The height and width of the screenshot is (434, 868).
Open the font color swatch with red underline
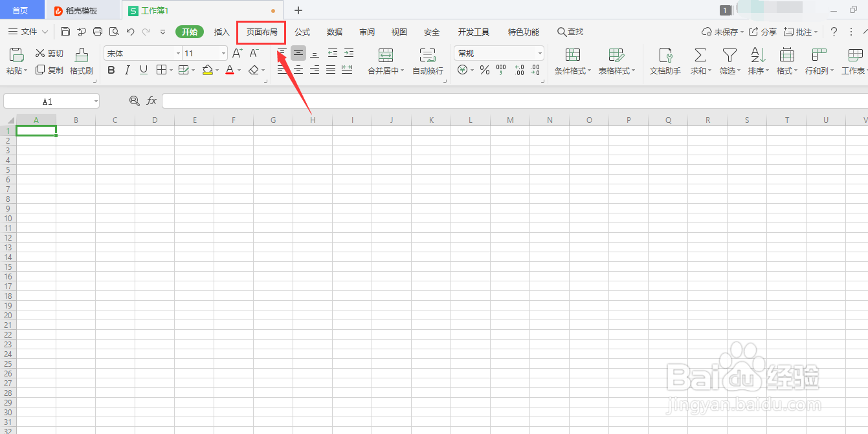pyautogui.click(x=230, y=71)
